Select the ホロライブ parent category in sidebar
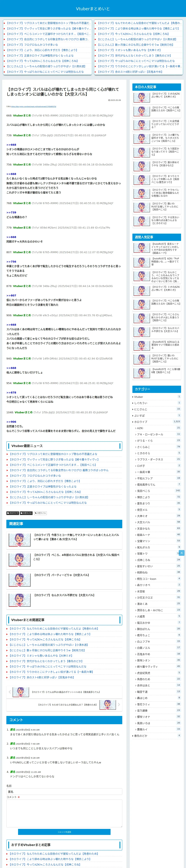The image size is (186, 868). pos(157,422)
